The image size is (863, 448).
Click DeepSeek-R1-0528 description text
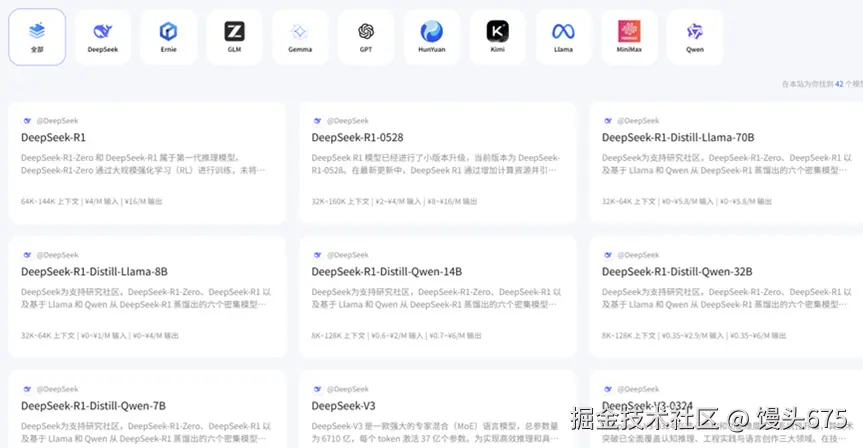pos(435,164)
